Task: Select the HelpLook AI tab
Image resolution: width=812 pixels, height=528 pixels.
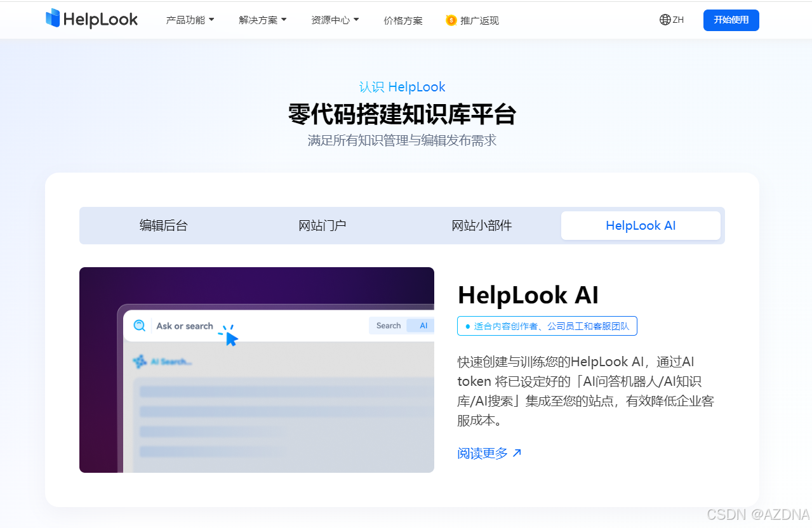Action: pyautogui.click(x=641, y=225)
